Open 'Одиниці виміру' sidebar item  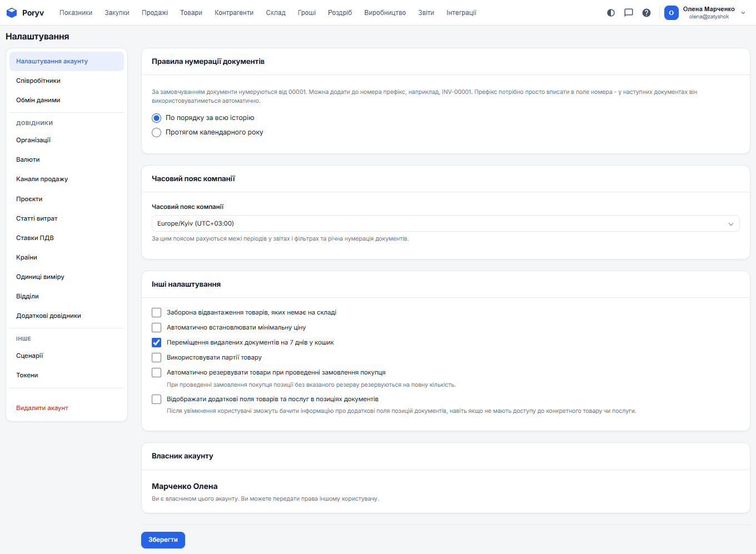click(67, 277)
